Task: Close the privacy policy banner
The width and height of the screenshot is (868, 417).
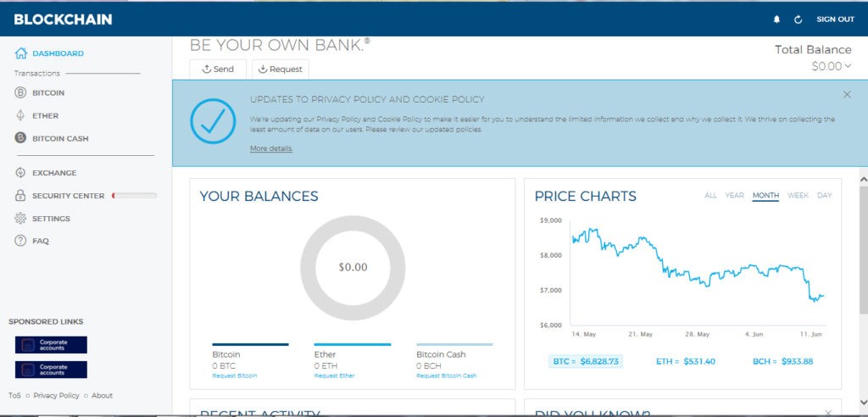Action: 847,95
